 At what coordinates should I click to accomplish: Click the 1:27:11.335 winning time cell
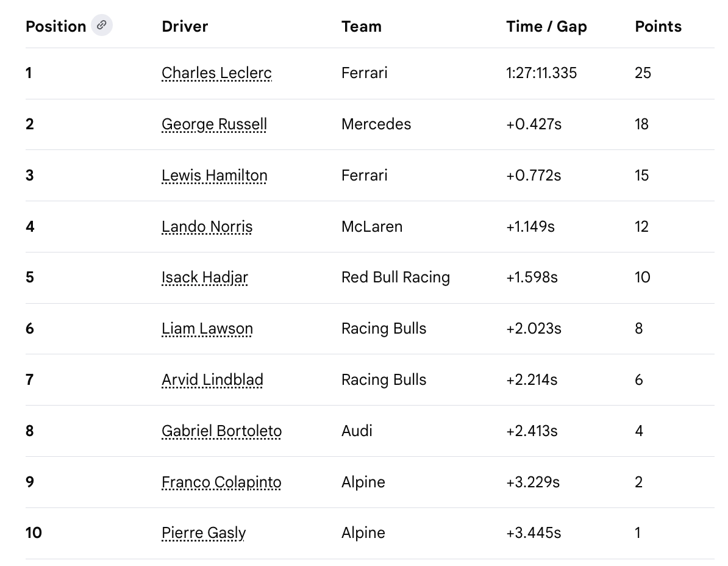[541, 73]
